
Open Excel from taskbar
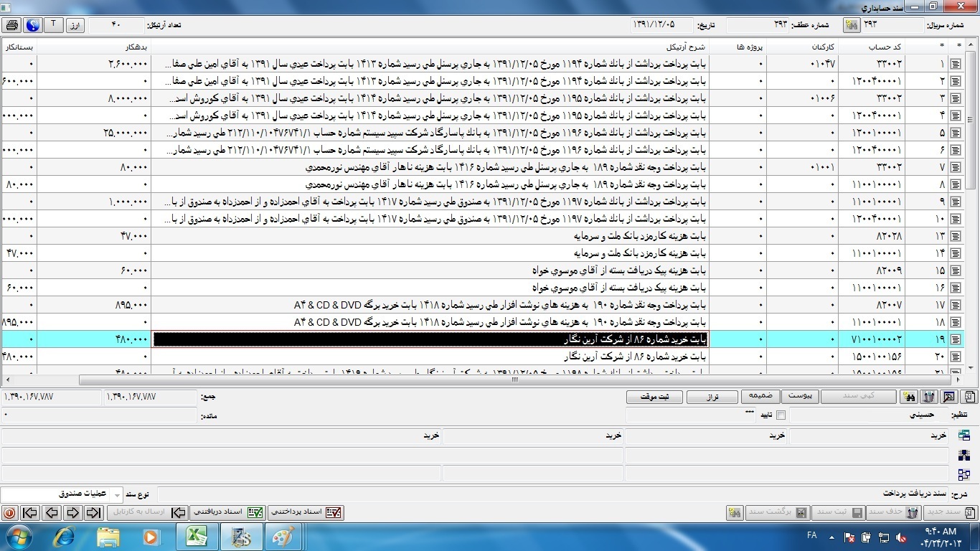pos(197,537)
